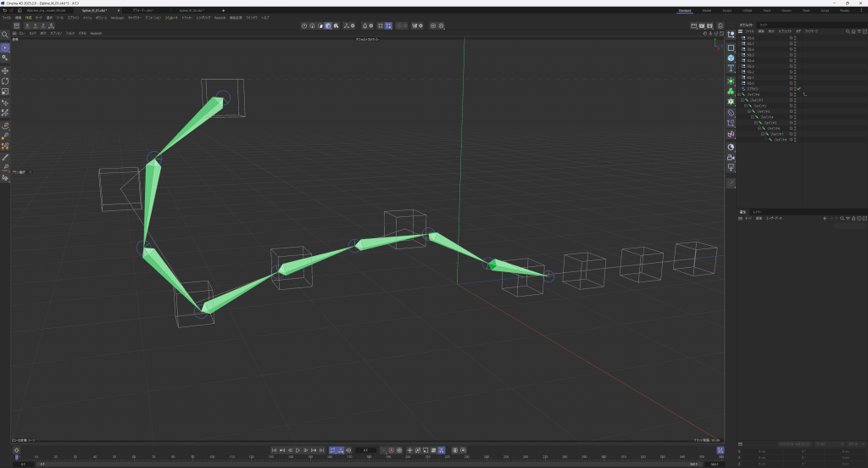Toggle the loop playback mode button in the timeline

tap(332, 450)
